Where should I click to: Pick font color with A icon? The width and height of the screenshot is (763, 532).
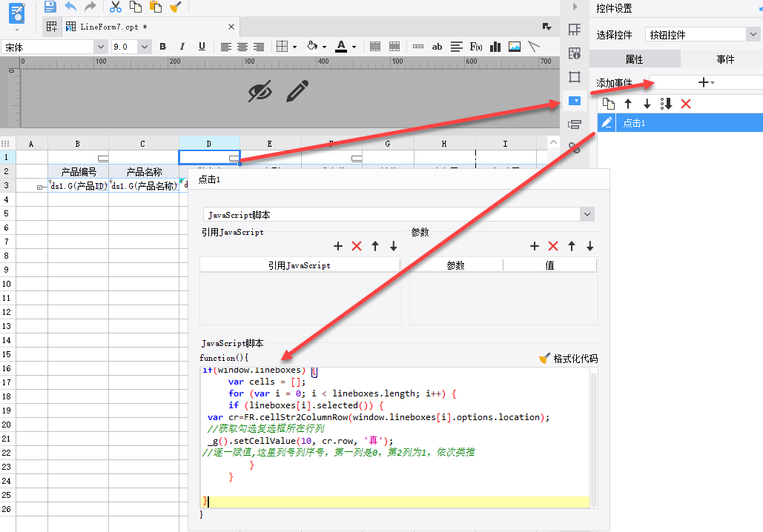(x=342, y=47)
